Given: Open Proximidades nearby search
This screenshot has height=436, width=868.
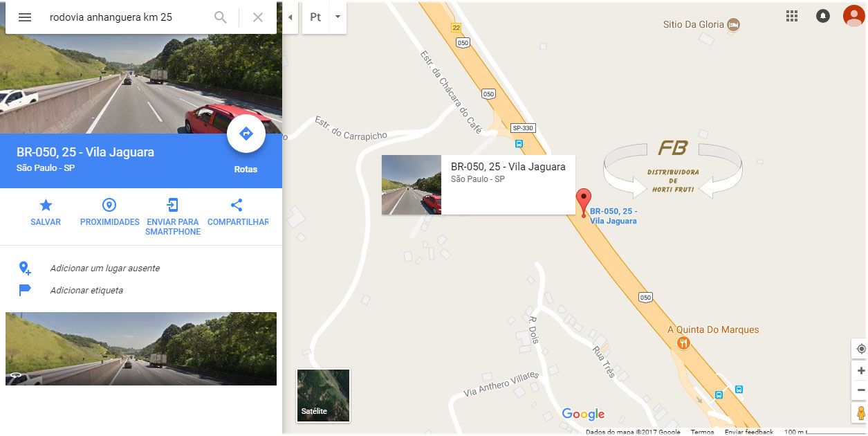Looking at the screenshot, I should pos(109,212).
